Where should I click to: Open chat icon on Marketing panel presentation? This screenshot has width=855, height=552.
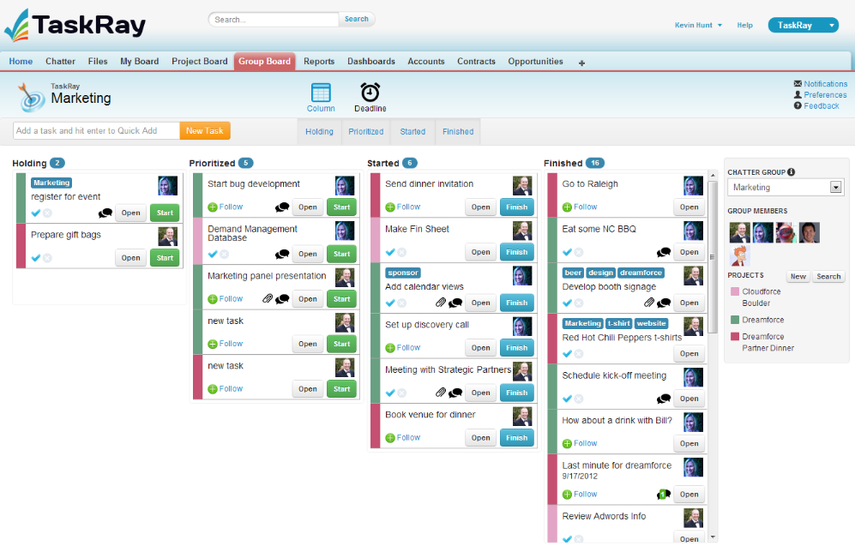(282, 299)
